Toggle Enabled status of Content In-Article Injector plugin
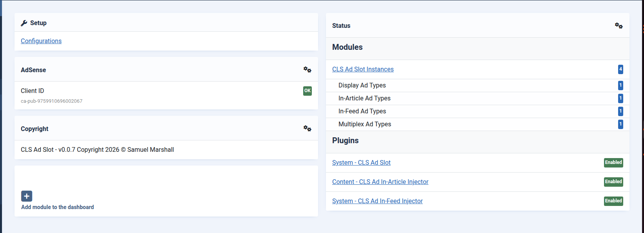Screen dimensions: 644x233 click(x=613, y=182)
